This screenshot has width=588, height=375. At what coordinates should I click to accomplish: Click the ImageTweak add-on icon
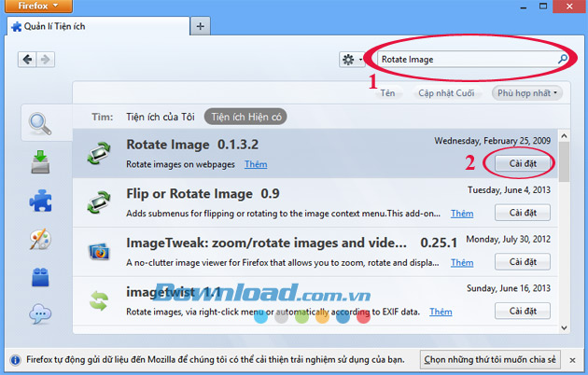(x=99, y=251)
